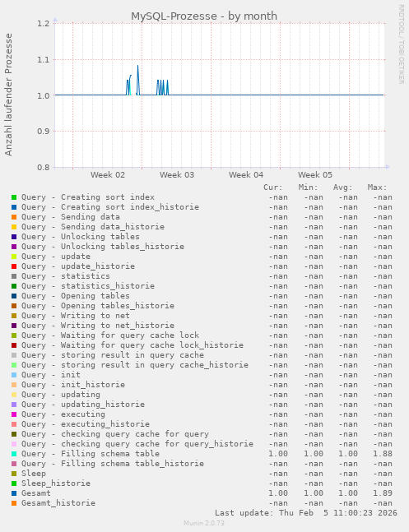This screenshot has height=532, width=409.
Task: Click the Week 03 axis label
Action: tap(177, 175)
